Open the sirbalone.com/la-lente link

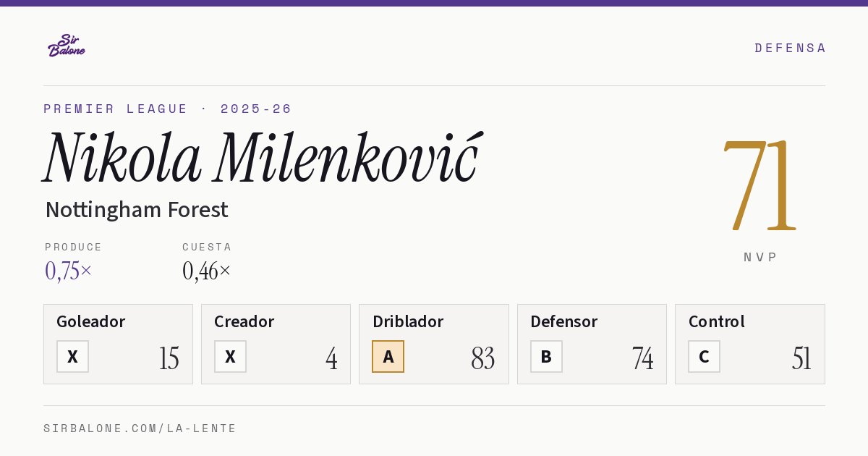point(140,428)
